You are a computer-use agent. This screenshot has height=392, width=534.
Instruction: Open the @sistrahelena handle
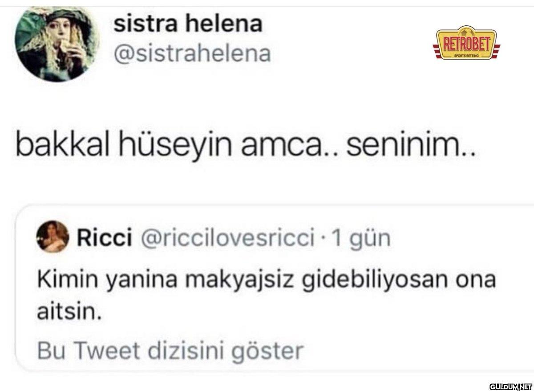pos(192,54)
